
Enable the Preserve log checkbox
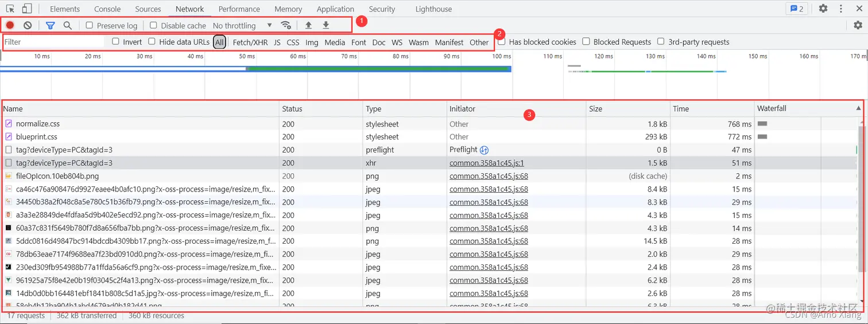90,25
